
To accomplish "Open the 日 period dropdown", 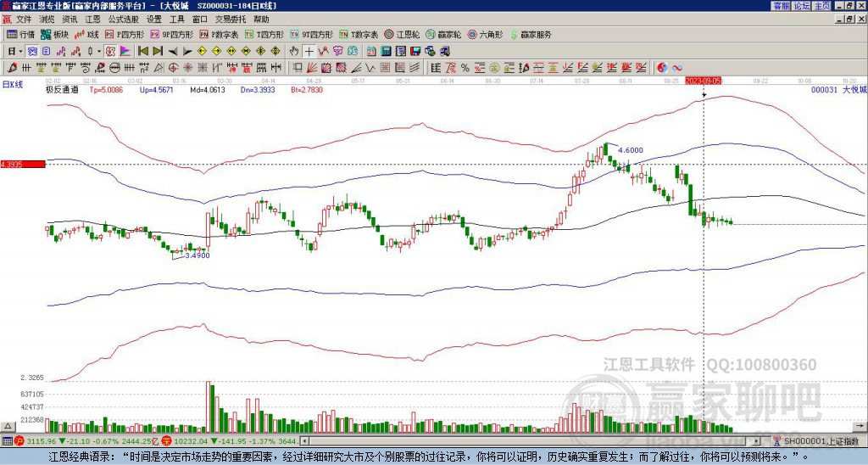I will 15,52.
